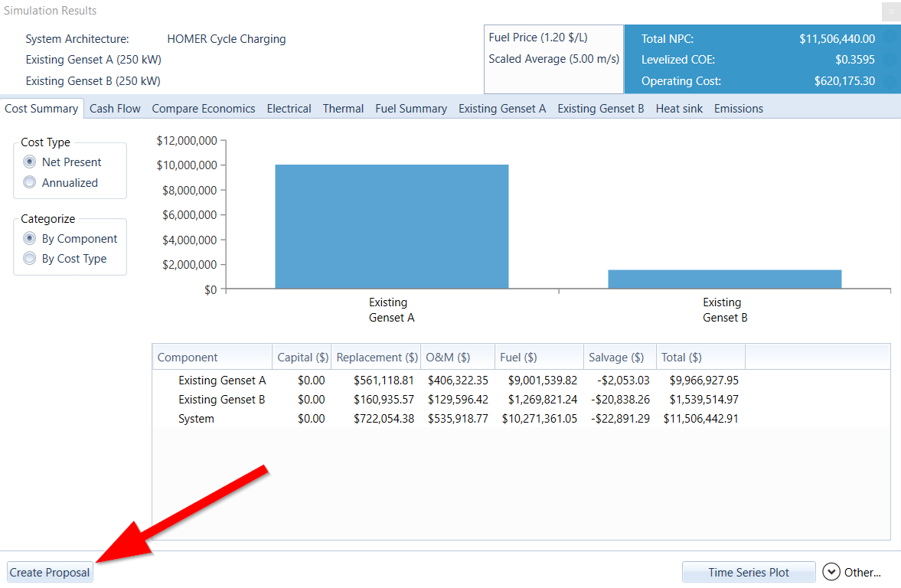Categorize costs By Cost Type
Viewport: 901px width, 588px height.
pos(30,259)
